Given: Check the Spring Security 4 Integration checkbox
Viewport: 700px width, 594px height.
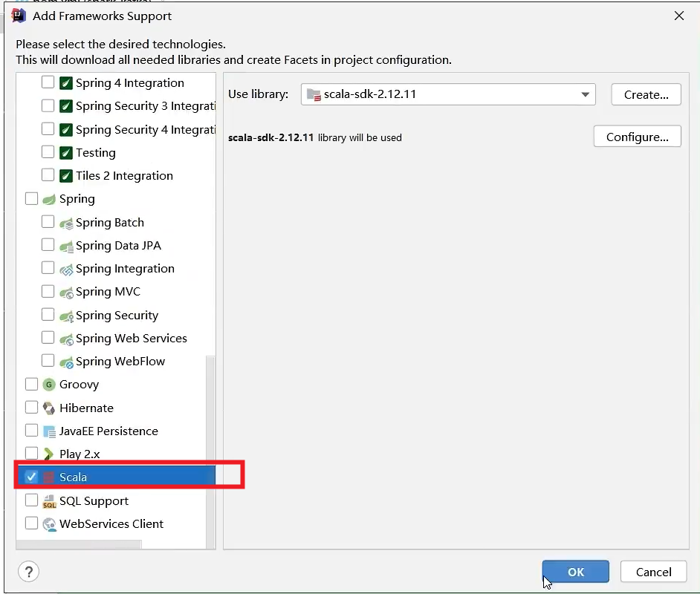Looking at the screenshot, I should coord(48,128).
